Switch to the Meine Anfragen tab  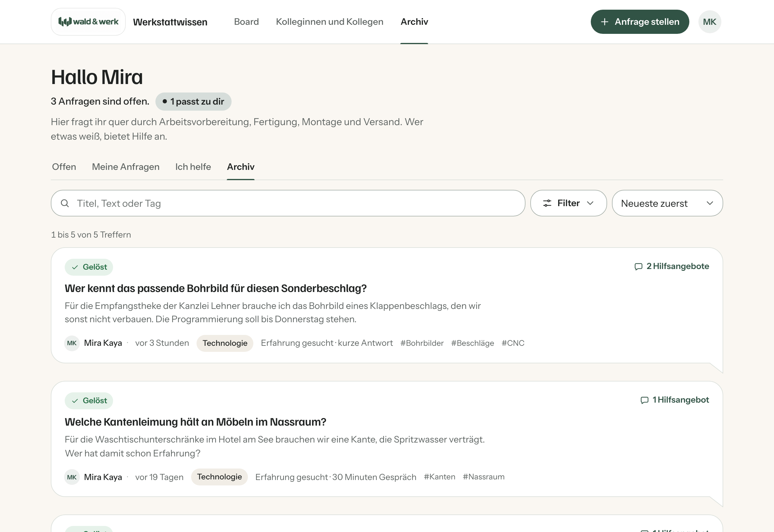[126, 167]
